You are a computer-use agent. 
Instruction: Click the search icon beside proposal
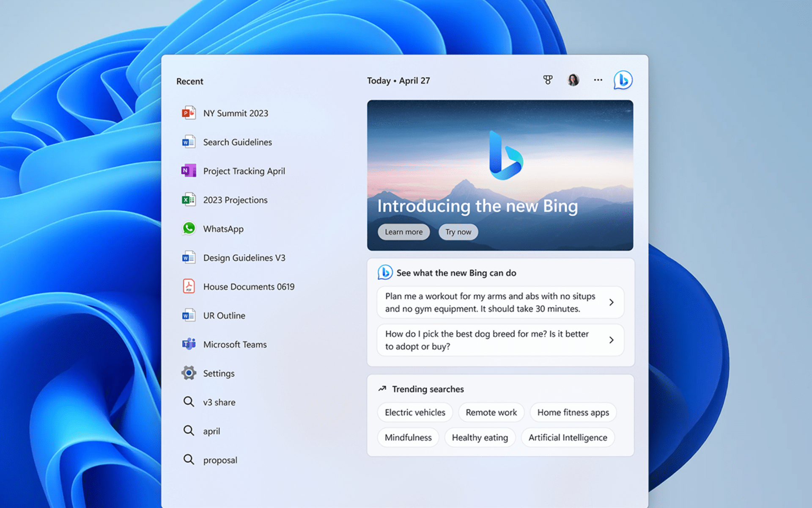189,459
